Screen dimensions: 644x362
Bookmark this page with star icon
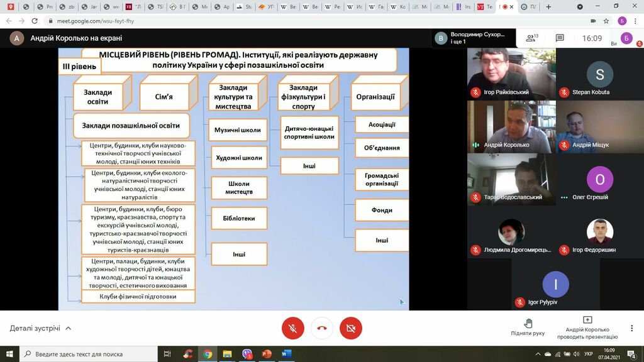(606, 21)
